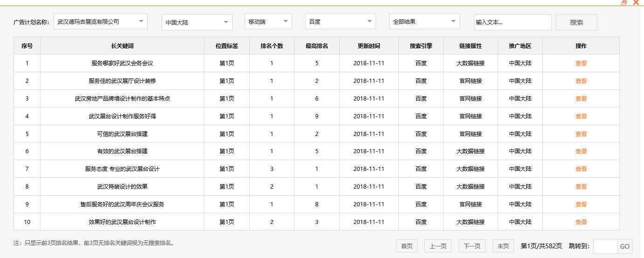Click the 链接属性 column header
This screenshot has width=644, height=258.
[471, 46]
